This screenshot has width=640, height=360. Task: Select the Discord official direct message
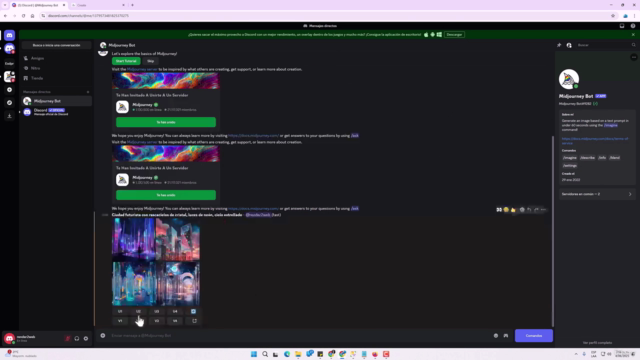coord(56,112)
